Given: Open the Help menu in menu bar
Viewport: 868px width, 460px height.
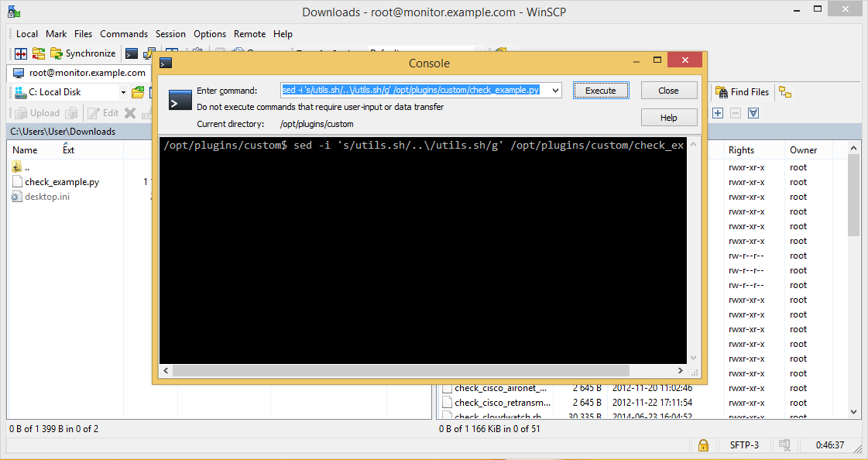Looking at the screenshot, I should click(x=283, y=34).
